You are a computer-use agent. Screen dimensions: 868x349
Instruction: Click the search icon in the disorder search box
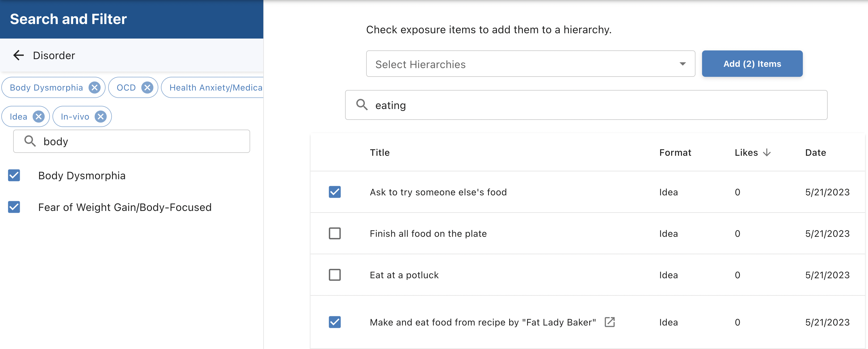click(30, 141)
